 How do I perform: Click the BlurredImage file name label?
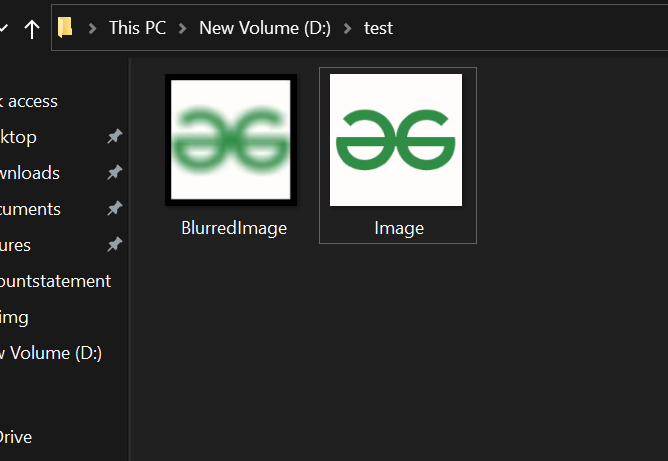(234, 228)
